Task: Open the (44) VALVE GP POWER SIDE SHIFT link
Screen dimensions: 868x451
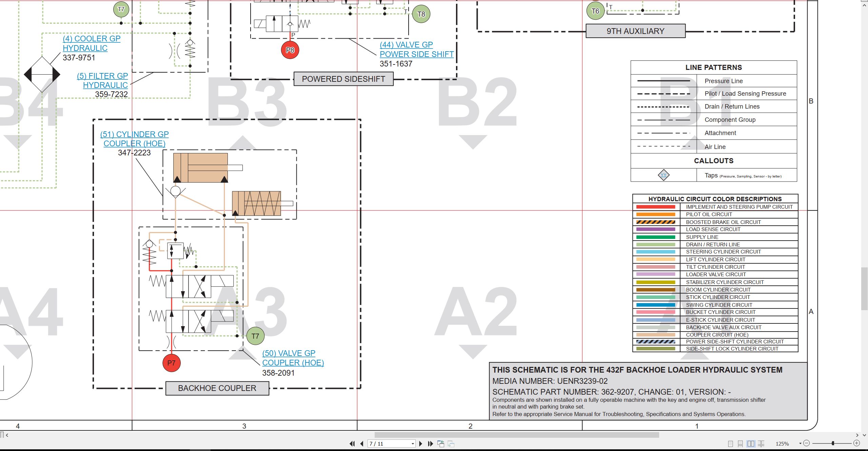Action: (417, 50)
